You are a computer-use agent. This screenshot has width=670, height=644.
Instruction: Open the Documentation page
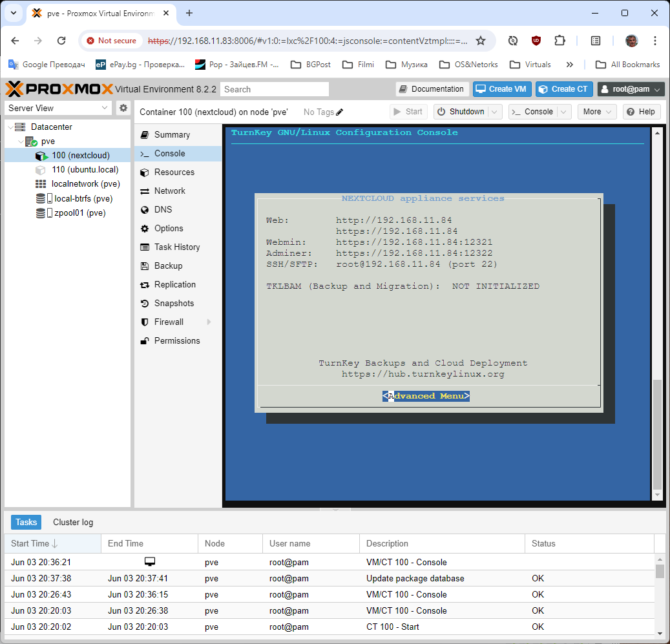(432, 89)
